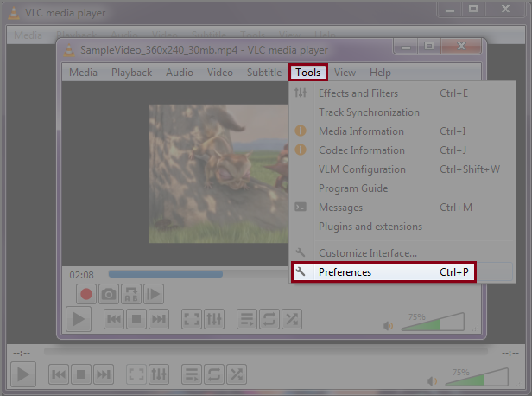Image resolution: width=532 pixels, height=396 pixels.
Task: Open extended settings in front window
Action: click(214, 319)
